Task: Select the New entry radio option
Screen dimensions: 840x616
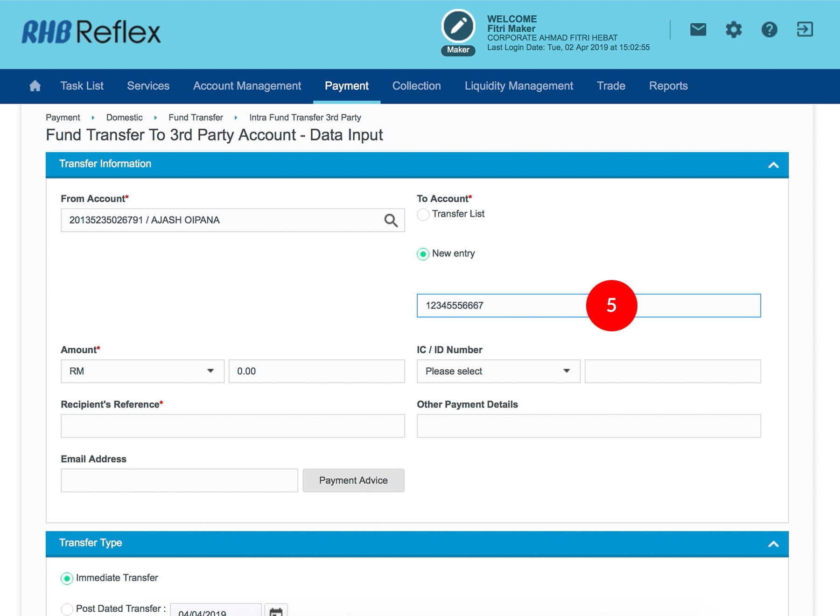Action: pyautogui.click(x=423, y=254)
